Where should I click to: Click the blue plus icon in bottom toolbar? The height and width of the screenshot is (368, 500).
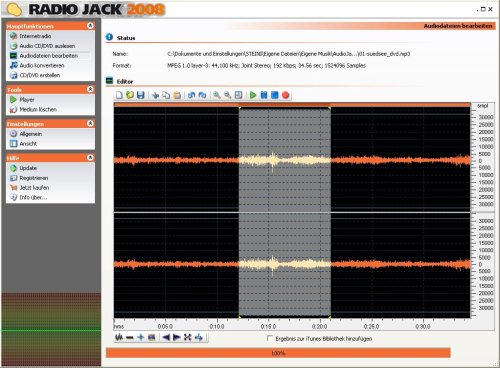pyautogui.click(x=140, y=337)
